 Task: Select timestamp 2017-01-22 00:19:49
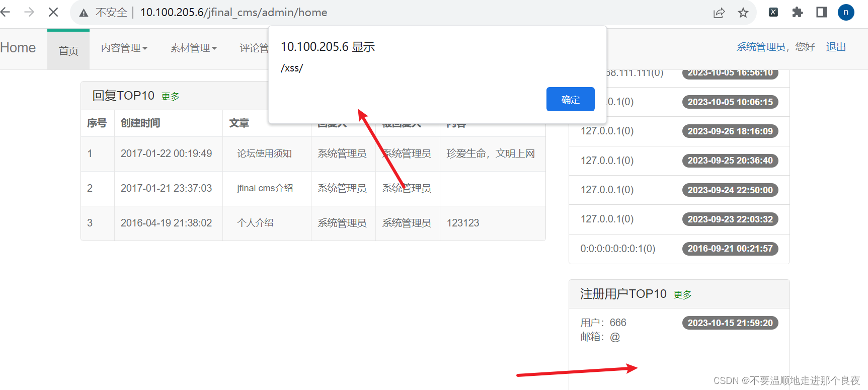166,153
